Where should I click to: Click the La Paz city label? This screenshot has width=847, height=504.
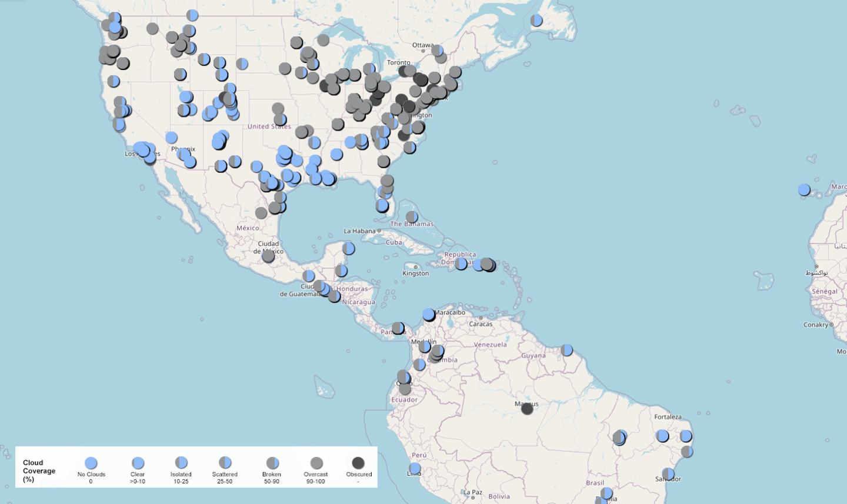click(x=472, y=492)
